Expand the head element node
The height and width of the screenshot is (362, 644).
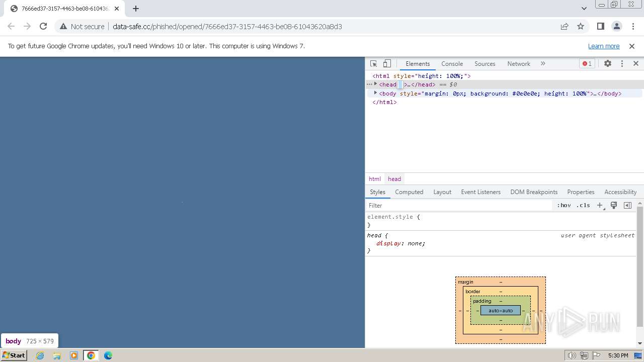(x=376, y=84)
